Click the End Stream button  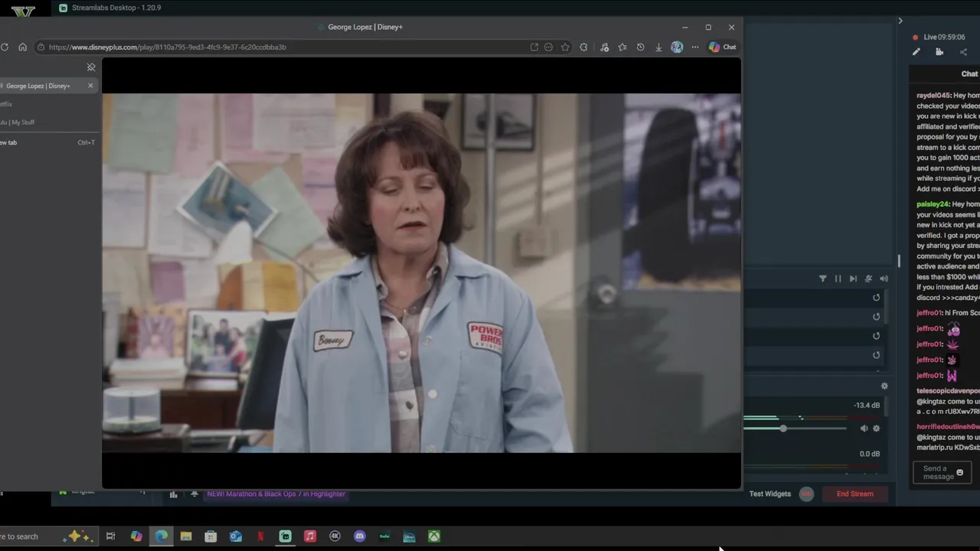[x=854, y=494]
